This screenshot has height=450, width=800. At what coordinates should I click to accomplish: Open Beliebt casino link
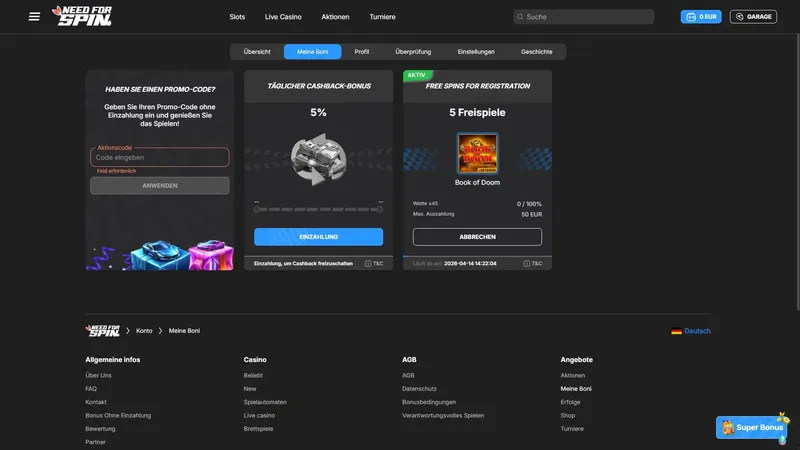coord(253,376)
